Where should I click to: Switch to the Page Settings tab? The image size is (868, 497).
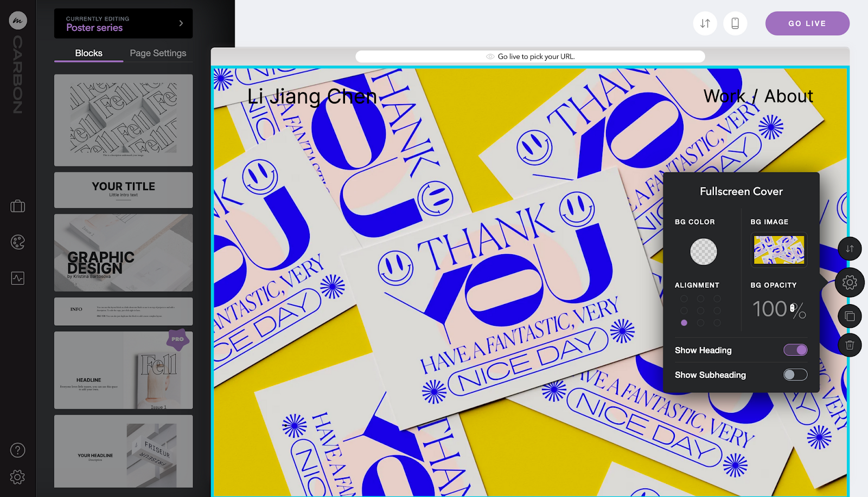[x=158, y=53]
